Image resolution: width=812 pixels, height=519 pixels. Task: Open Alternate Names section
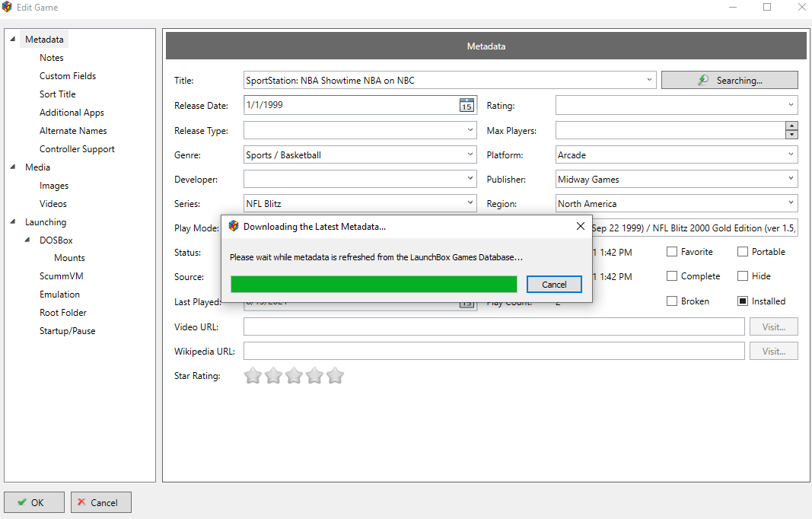(73, 131)
